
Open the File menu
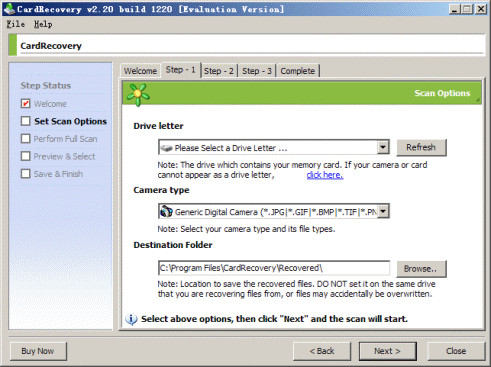tap(16, 24)
